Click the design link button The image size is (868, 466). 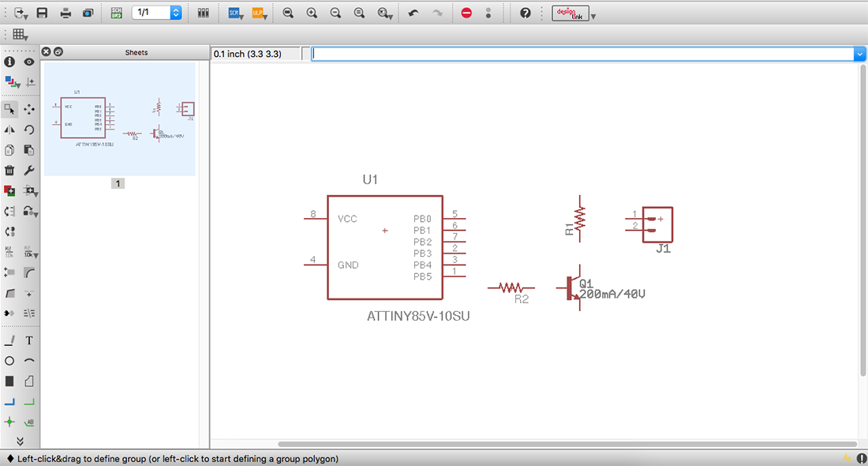pyautogui.click(x=571, y=13)
